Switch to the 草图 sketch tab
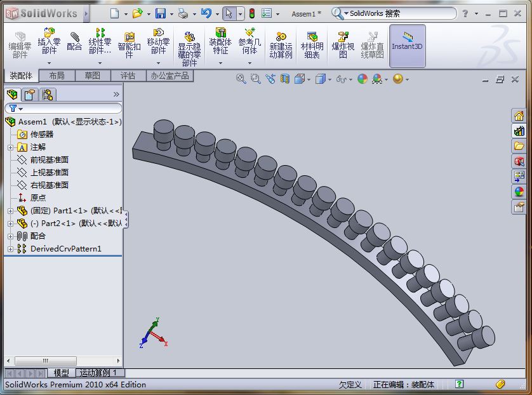The image size is (532, 395). [93, 76]
